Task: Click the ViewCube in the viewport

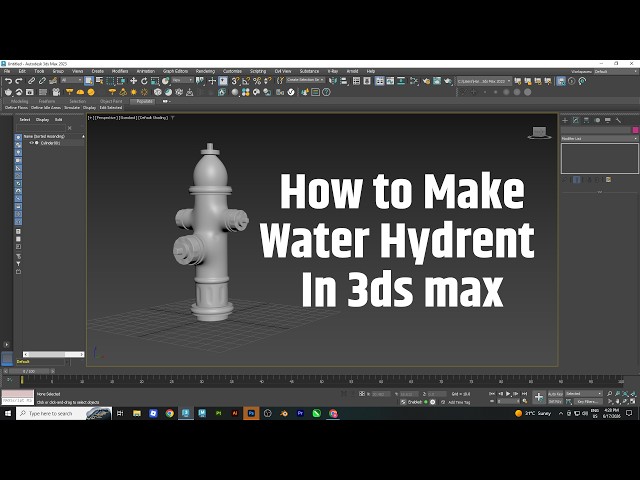Action: 540,133
